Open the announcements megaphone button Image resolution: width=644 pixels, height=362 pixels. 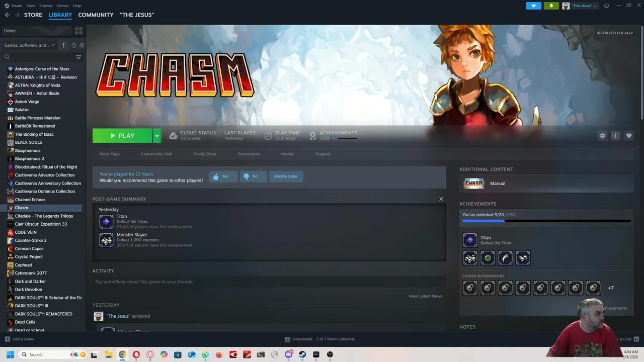tap(534, 6)
